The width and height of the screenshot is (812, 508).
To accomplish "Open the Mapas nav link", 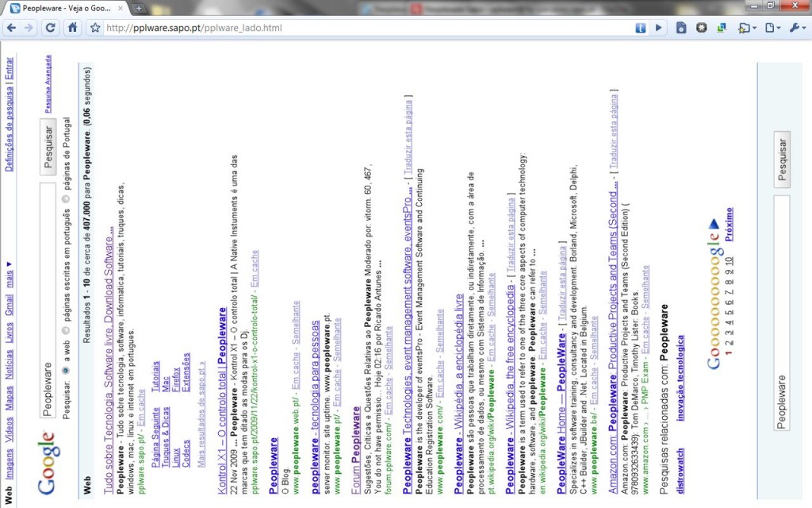I will point(10,398).
